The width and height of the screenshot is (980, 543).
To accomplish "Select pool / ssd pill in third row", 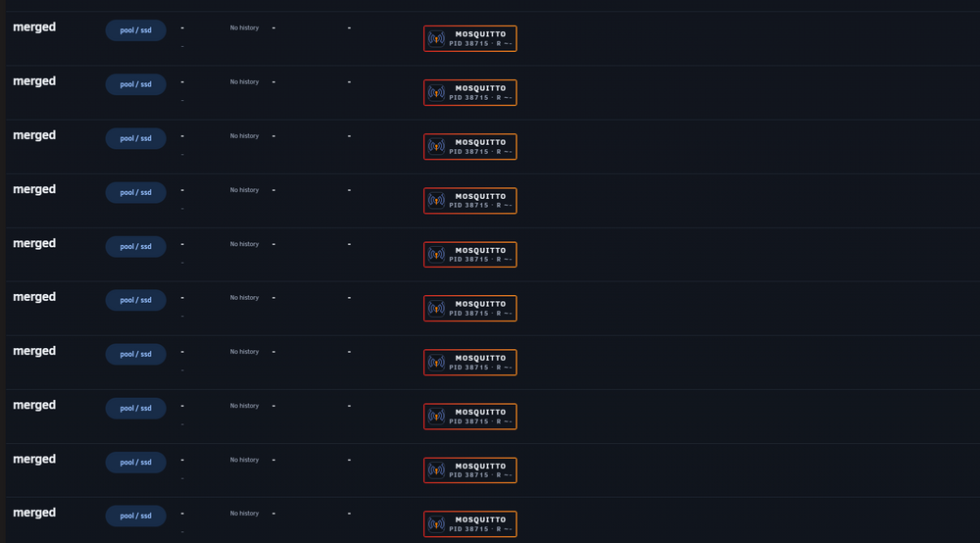I will click(135, 138).
